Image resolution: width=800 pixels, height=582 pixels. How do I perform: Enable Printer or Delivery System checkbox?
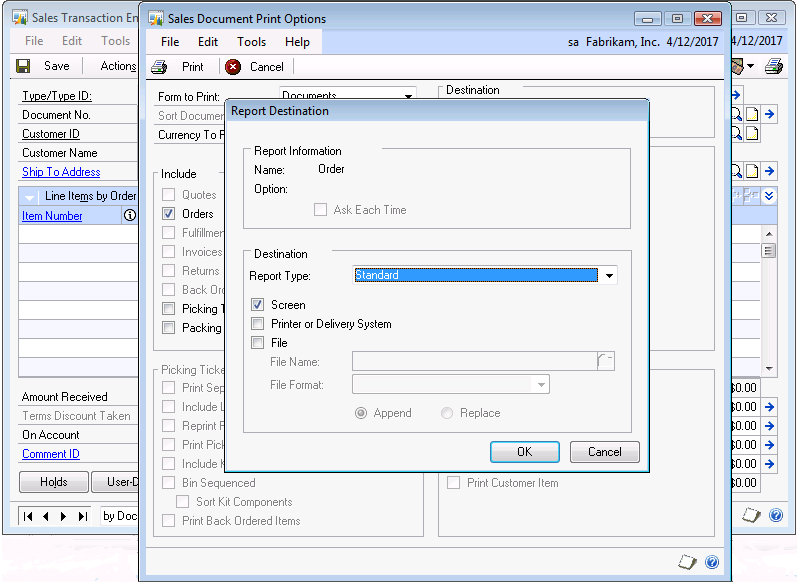point(257,324)
